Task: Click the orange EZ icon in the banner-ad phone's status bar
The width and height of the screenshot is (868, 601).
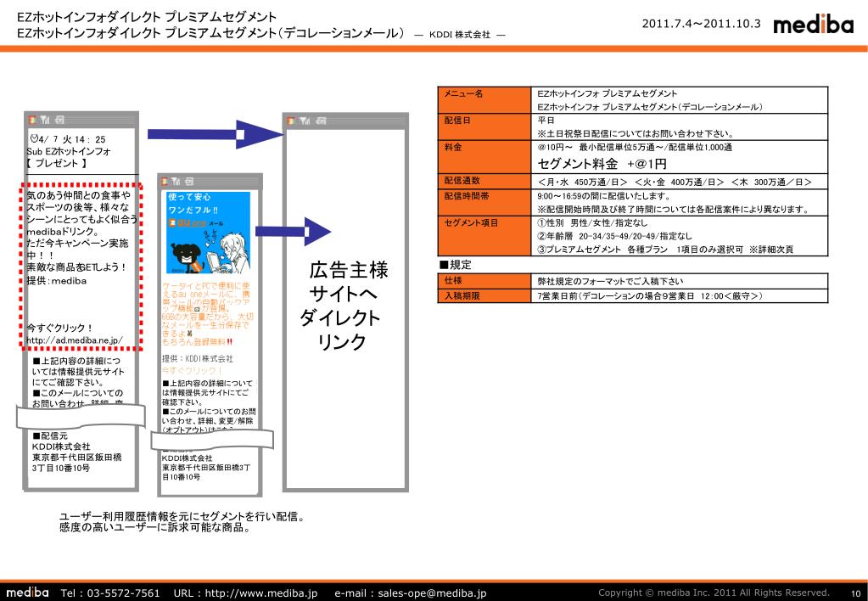Action: 165,181
